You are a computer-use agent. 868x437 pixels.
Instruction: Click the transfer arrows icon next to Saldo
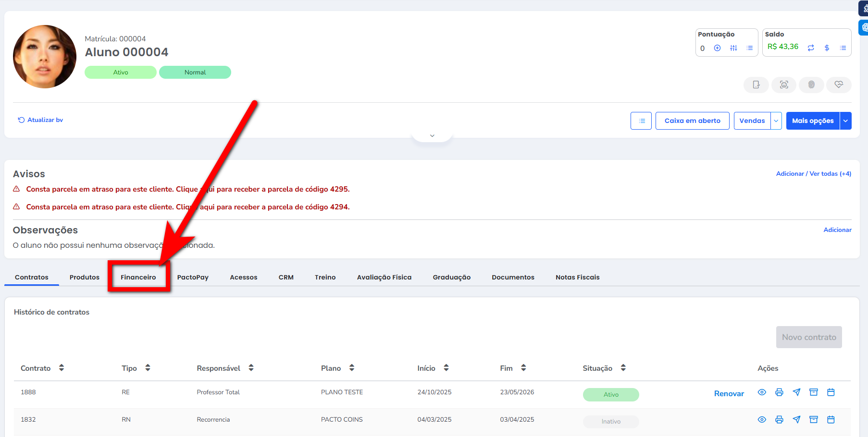pos(811,48)
